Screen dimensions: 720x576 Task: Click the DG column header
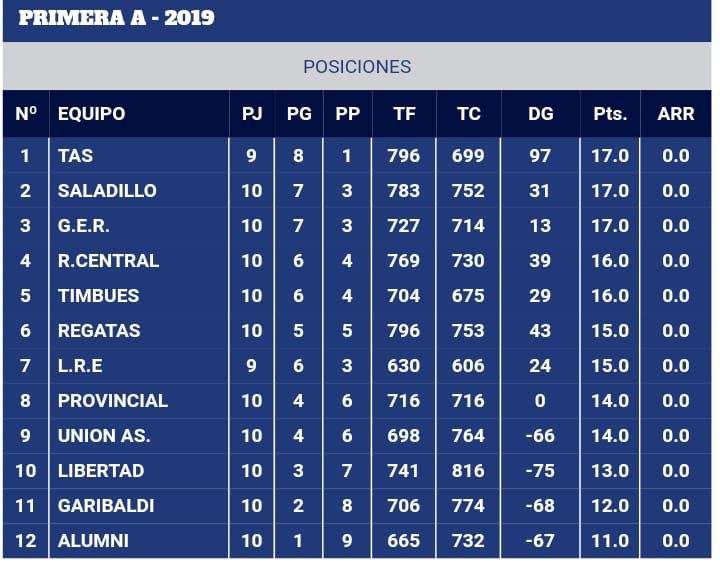click(540, 114)
